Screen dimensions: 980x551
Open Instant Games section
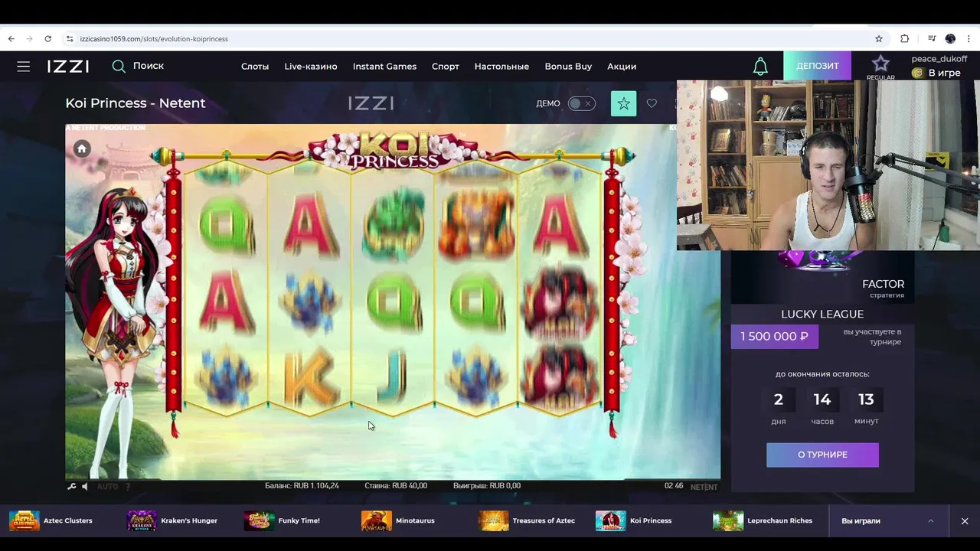tap(384, 67)
